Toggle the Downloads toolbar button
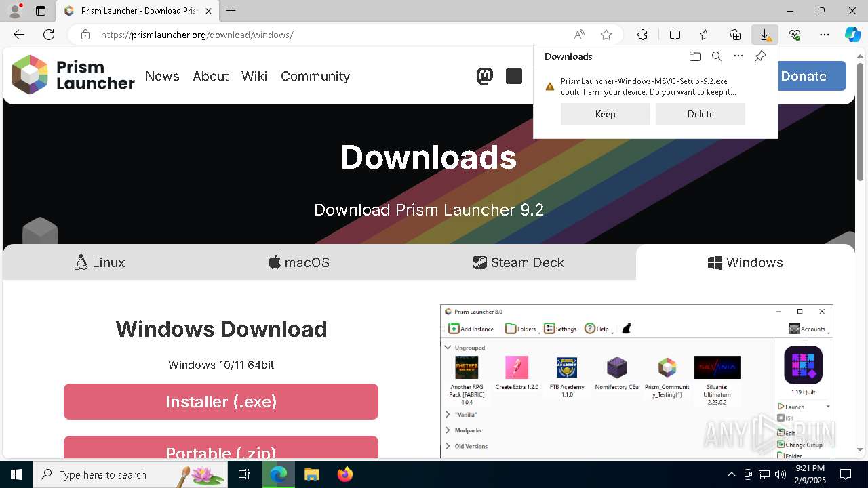This screenshot has height=488, width=868. click(765, 35)
